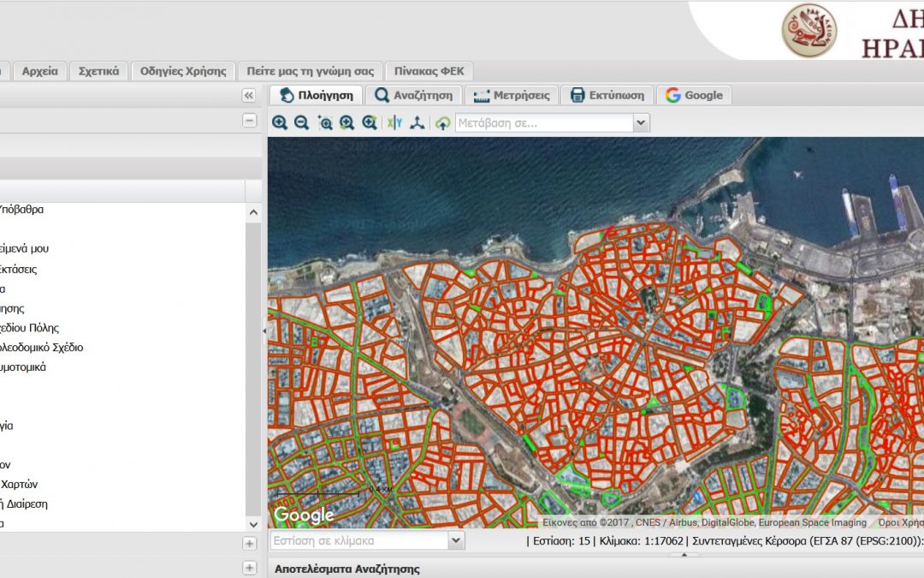
Task: Open the 'Εστίαση σε κλίμακα' dropdown arrow
Action: point(455,540)
